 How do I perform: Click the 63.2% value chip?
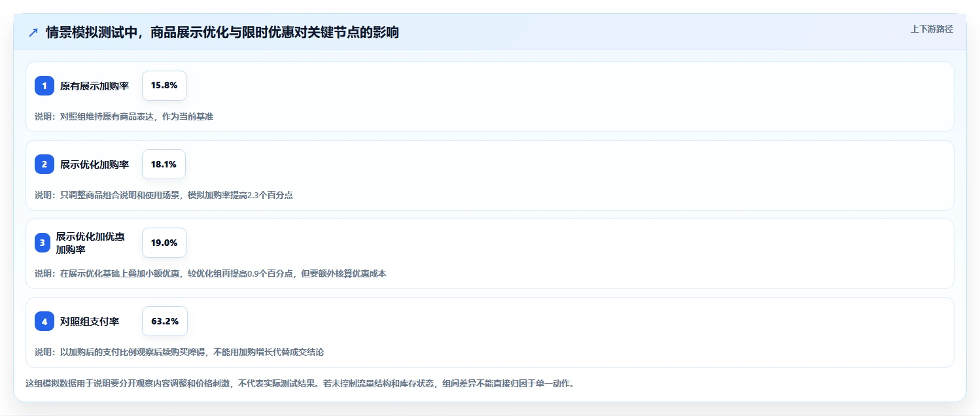click(165, 321)
